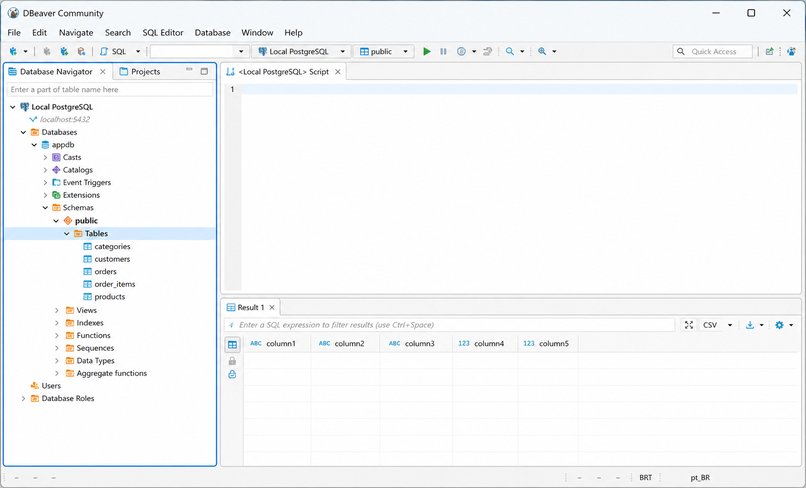Collapse the Tables folder
This screenshot has width=806, height=488.
[x=67, y=233]
